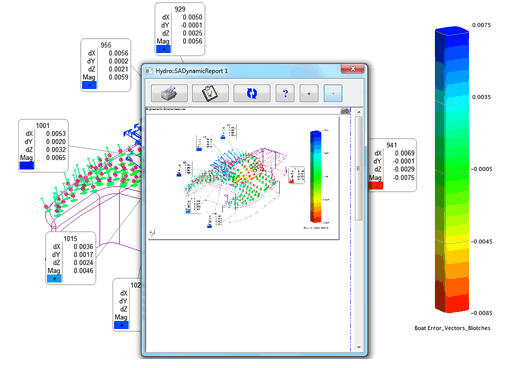Click the small color bar inside the report

click(x=316, y=177)
